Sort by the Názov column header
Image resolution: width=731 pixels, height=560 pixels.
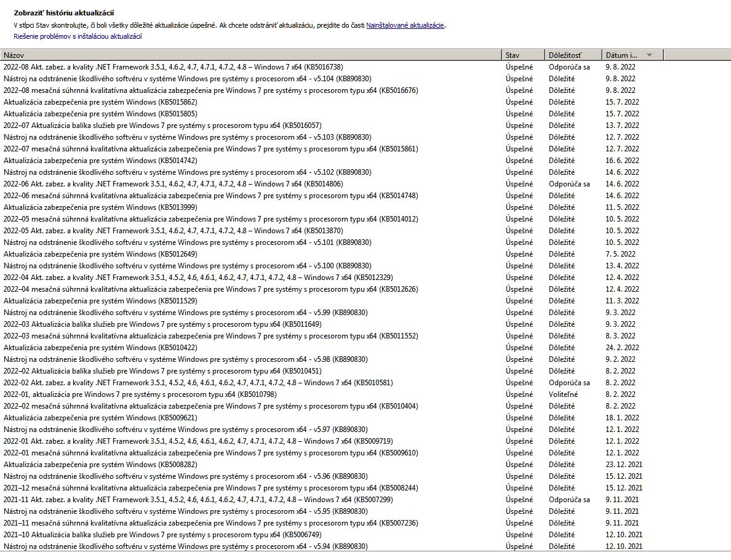pyautogui.click(x=251, y=55)
